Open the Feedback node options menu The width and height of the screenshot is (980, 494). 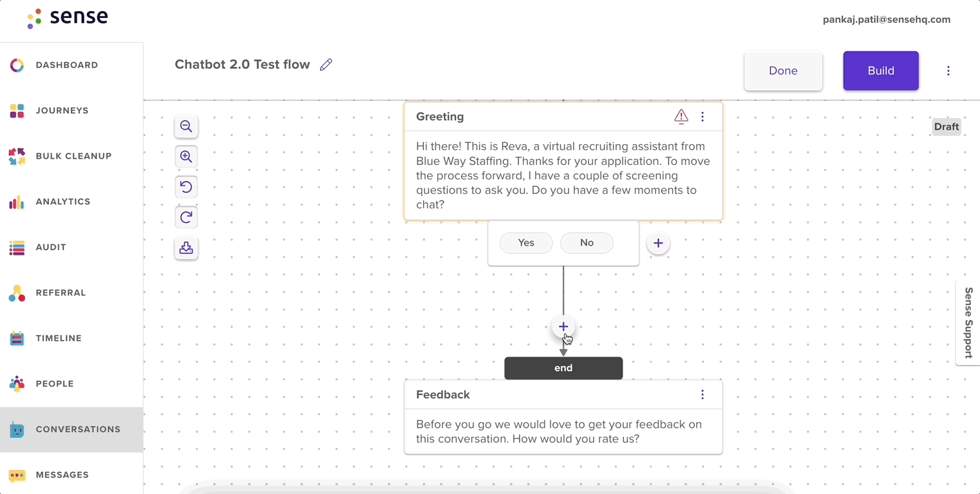pos(703,395)
